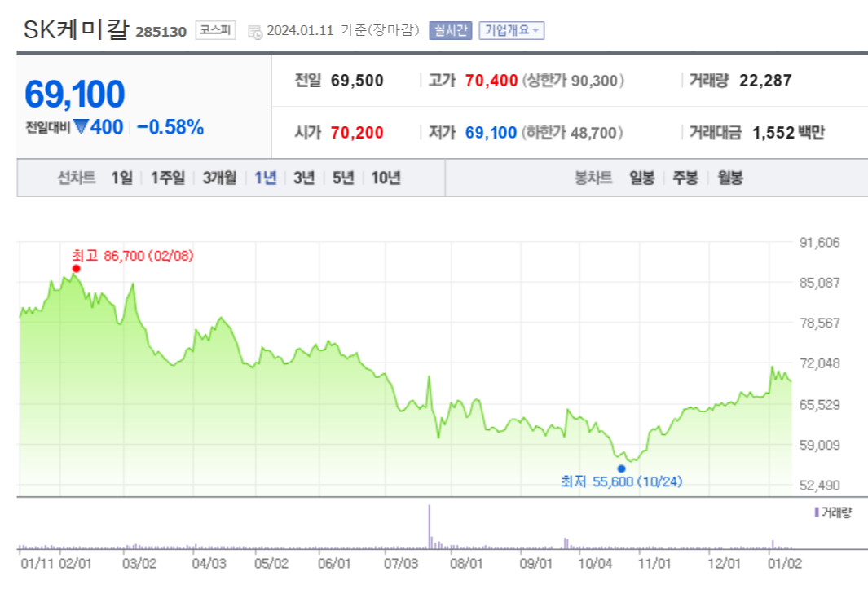Click the 고가 value 70,400
Image resolution: width=868 pixels, height=598 pixels.
pyautogui.click(x=491, y=81)
